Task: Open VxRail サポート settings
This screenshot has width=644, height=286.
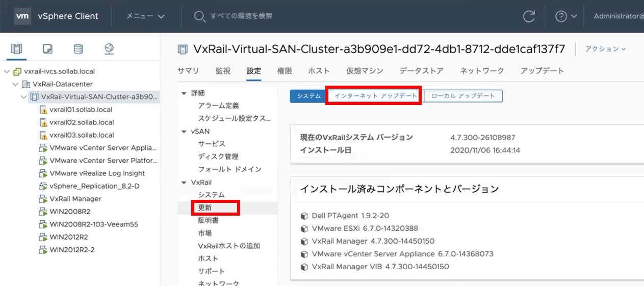Action: click(211, 271)
